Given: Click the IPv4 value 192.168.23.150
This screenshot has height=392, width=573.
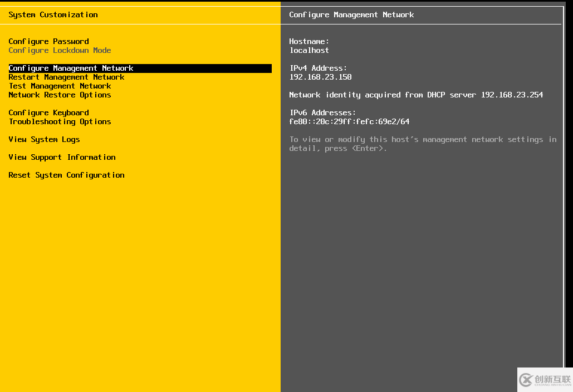Looking at the screenshot, I should coord(321,77).
